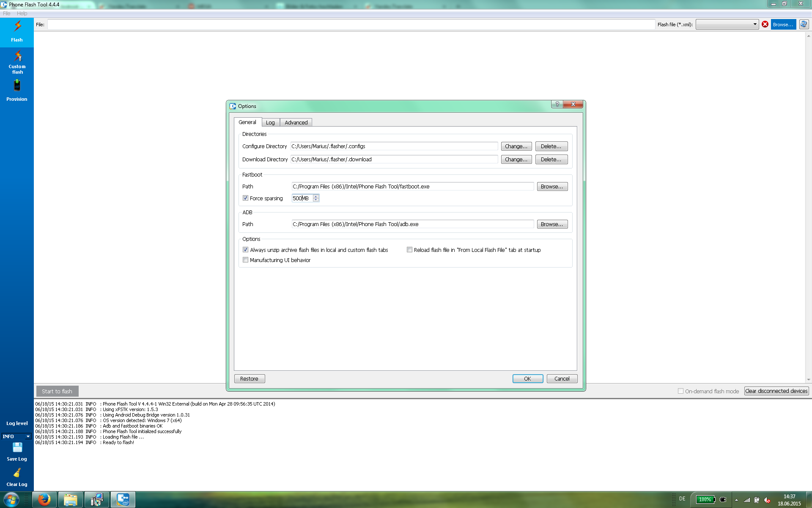Open the Phone Flash Tool taskbar icon

[123, 500]
